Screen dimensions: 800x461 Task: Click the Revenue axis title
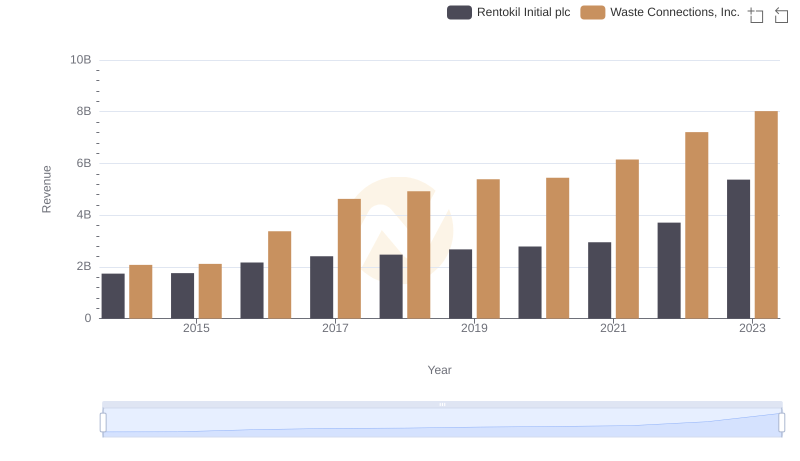tap(46, 189)
